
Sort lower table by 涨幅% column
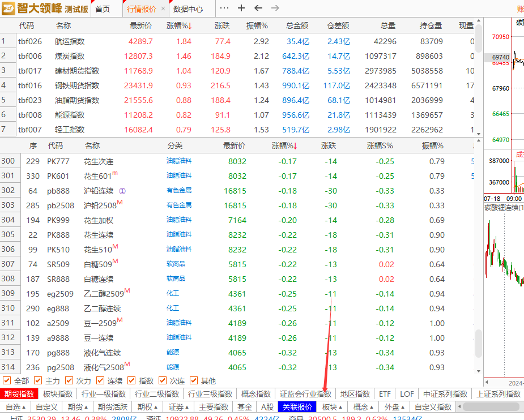(x=284, y=145)
